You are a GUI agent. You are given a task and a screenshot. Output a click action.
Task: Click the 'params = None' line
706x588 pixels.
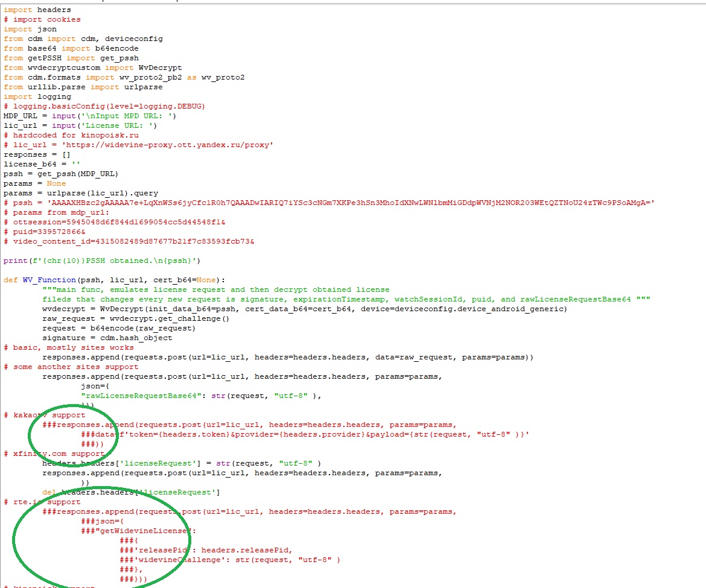34,184
